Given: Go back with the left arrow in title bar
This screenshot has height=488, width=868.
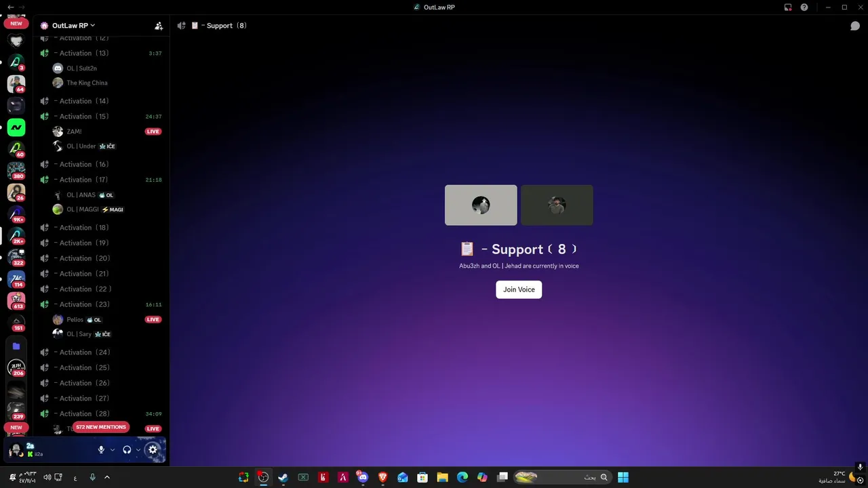Looking at the screenshot, I should tap(10, 7).
